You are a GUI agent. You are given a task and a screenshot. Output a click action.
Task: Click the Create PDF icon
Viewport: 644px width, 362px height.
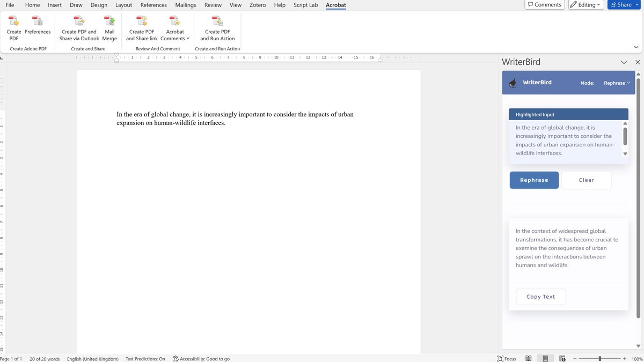pyautogui.click(x=14, y=21)
